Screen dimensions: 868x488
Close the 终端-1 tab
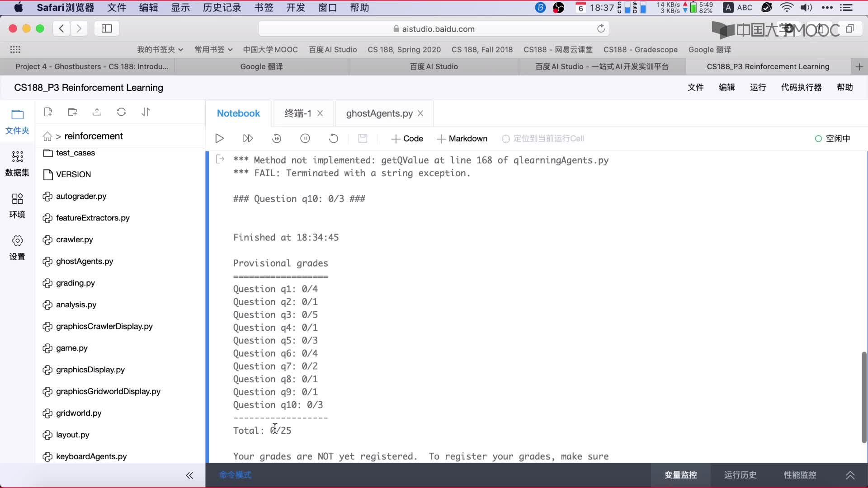(x=320, y=113)
